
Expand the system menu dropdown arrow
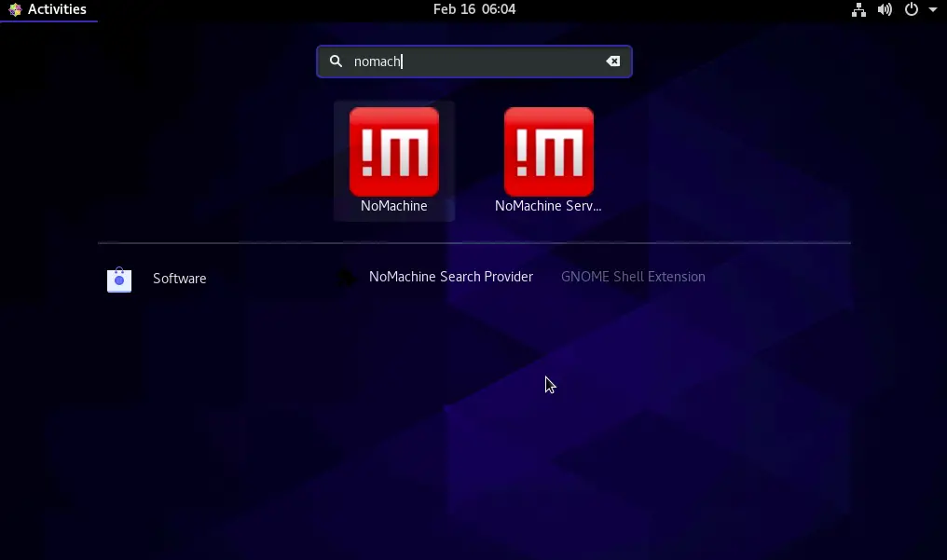[x=933, y=10]
